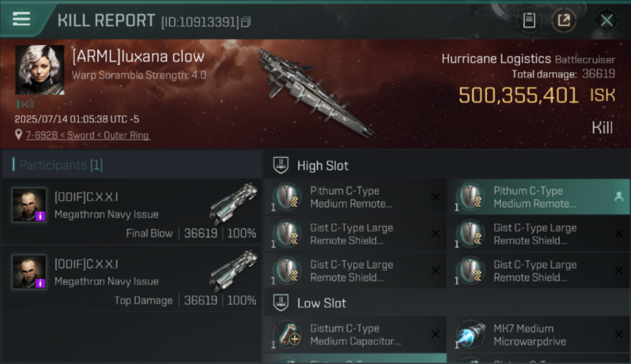The width and height of the screenshot is (631, 364).
Task: View luxana clow's portrait
Action: tap(40, 70)
